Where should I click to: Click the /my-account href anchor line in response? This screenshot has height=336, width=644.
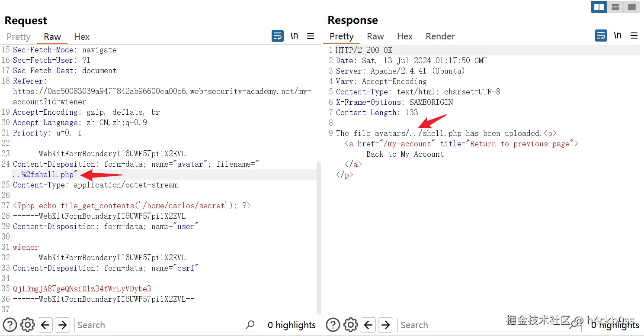(x=461, y=144)
